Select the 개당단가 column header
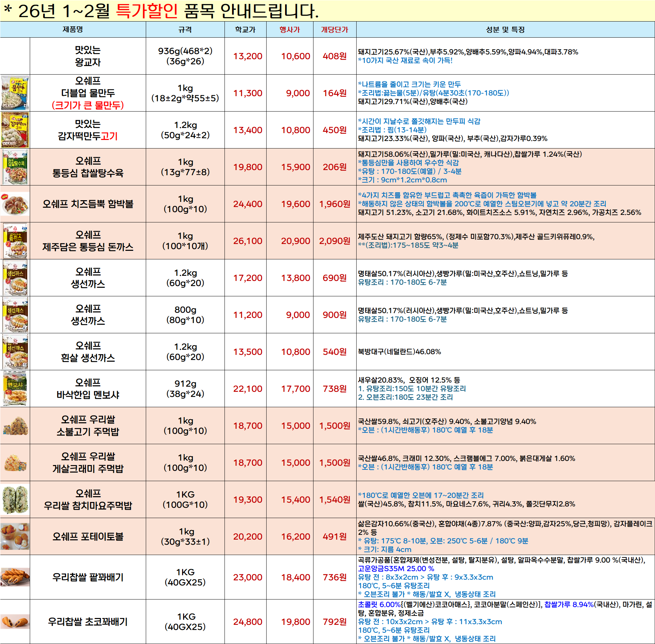The image size is (655, 644). 334,29
